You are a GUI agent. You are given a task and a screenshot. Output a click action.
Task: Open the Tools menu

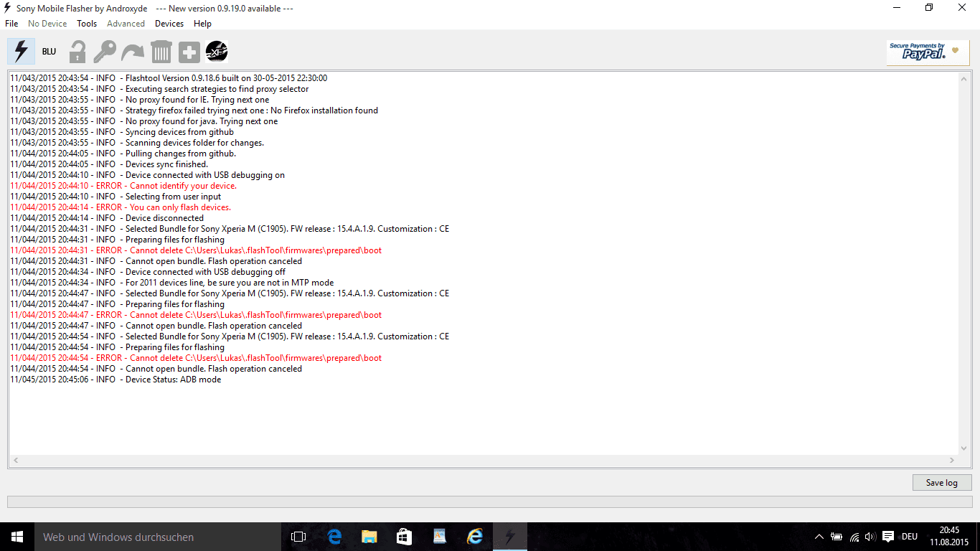pyautogui.click(x=87, y=24)
